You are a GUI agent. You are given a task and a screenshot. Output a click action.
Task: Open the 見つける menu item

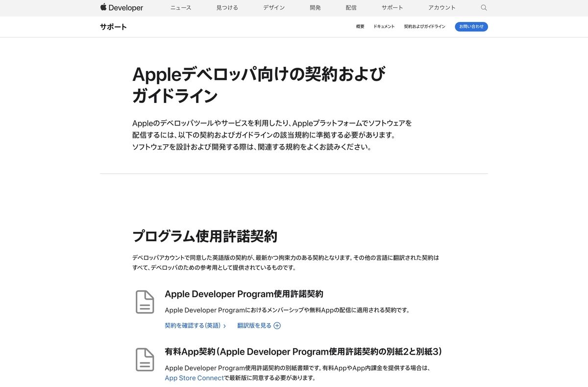pos(227,8)
